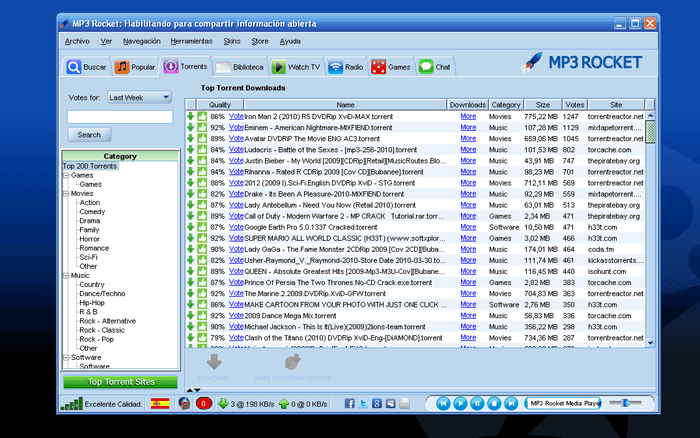Click the media player volume slider
Screen dimensions: 700x438
pos(625,403)
